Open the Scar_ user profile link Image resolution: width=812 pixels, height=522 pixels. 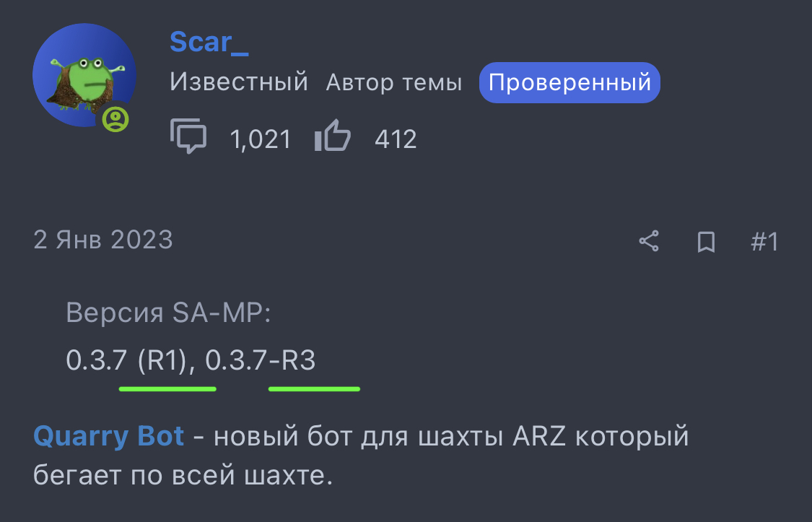pyautogui.click(x=209, y=42)
